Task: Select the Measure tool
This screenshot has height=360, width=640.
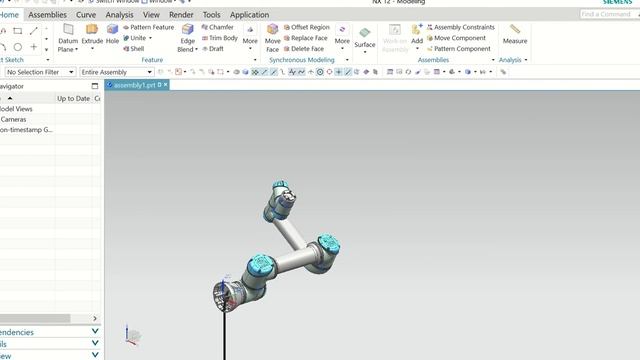Action: pos(515,34)
